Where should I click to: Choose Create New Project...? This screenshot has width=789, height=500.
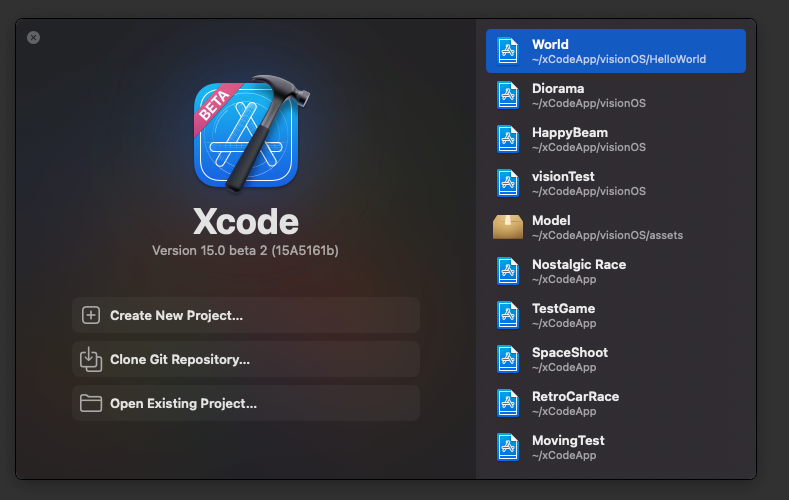click(x=246, y=315)
